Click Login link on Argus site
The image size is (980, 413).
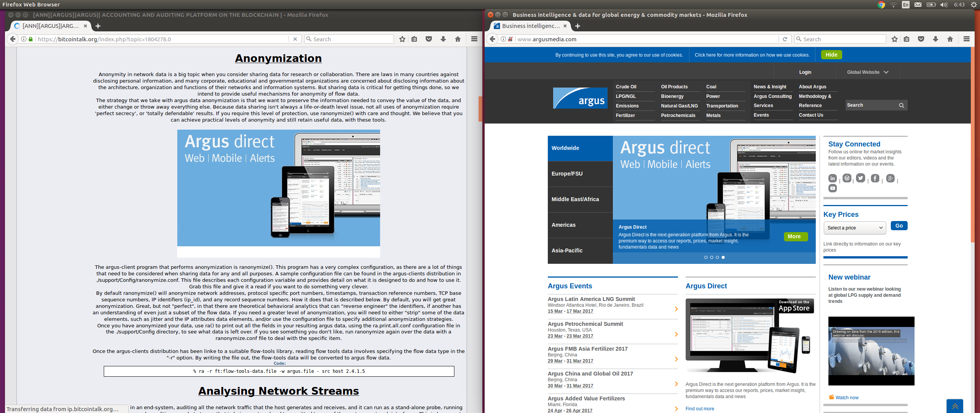[805, 72]
